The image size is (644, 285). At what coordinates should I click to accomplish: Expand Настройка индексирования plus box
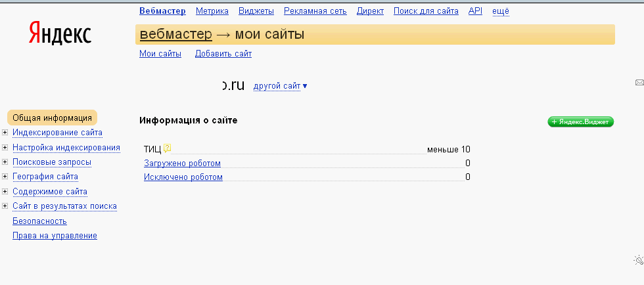pyautogui.click(x=5, y=147)
